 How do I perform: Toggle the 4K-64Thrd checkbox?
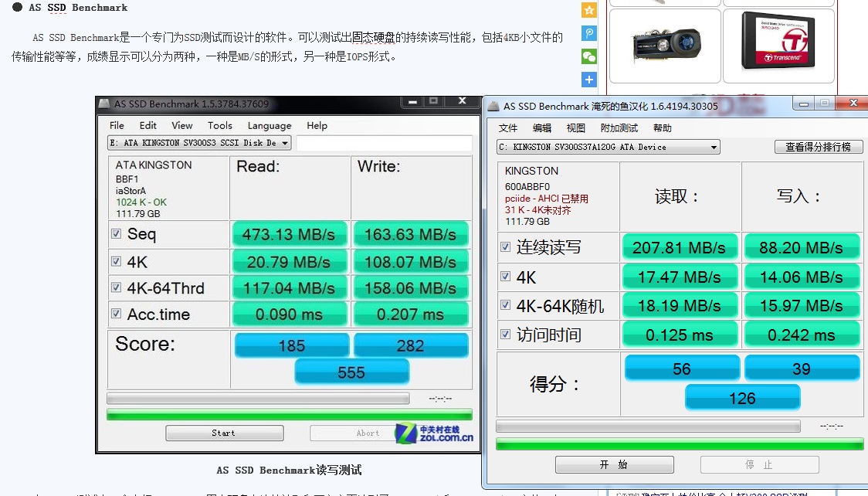click(117, 287)
